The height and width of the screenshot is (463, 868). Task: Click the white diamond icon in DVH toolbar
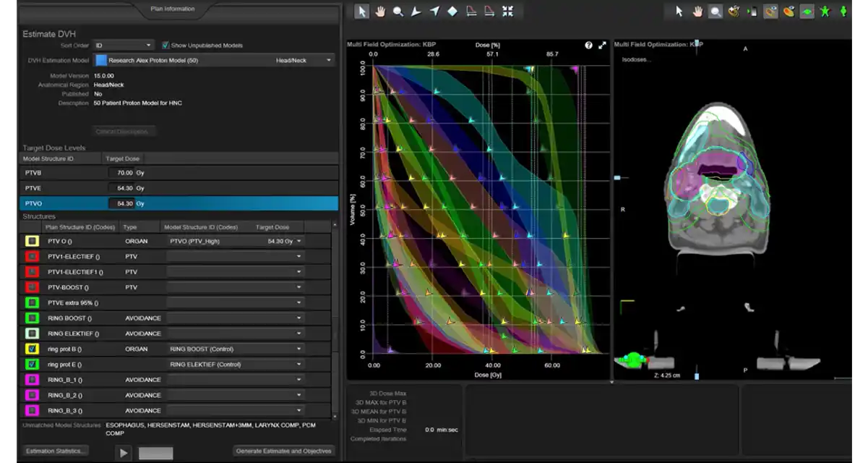(452, 11)
